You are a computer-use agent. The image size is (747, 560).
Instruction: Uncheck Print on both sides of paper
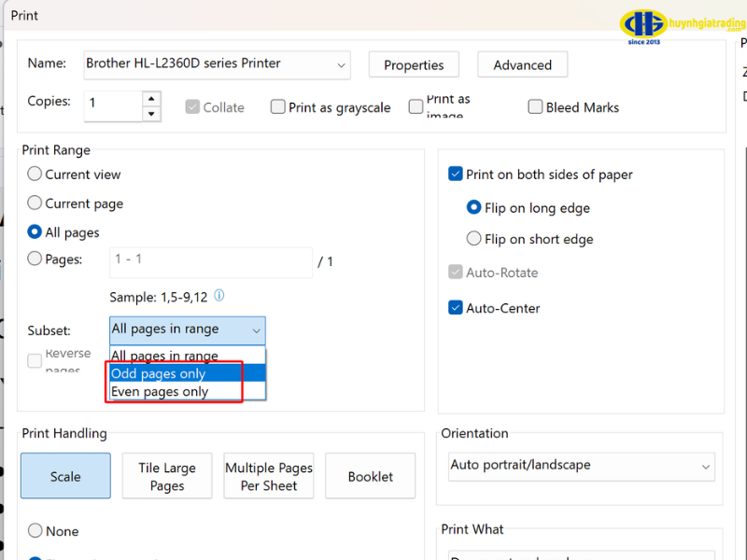tap(456, 175)
